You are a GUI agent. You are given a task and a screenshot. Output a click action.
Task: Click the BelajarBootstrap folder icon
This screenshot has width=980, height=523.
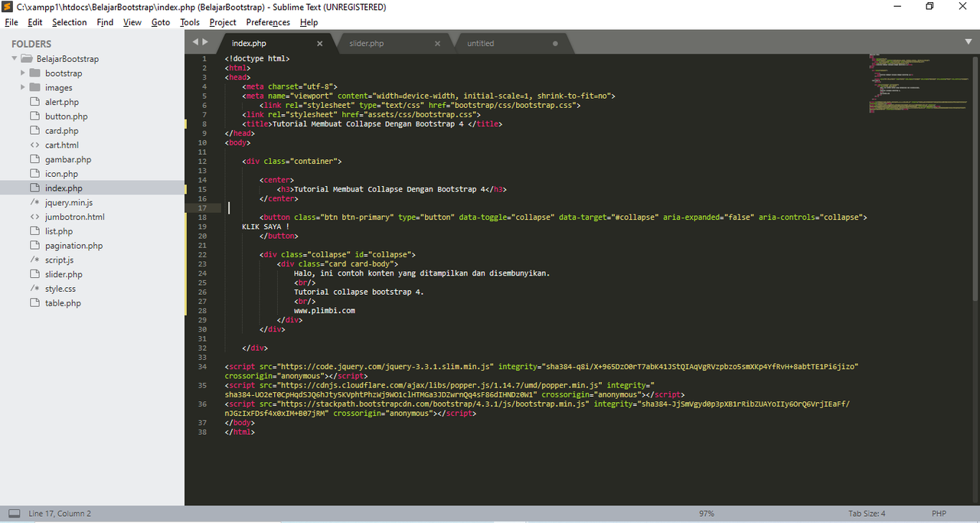point(27,59)
